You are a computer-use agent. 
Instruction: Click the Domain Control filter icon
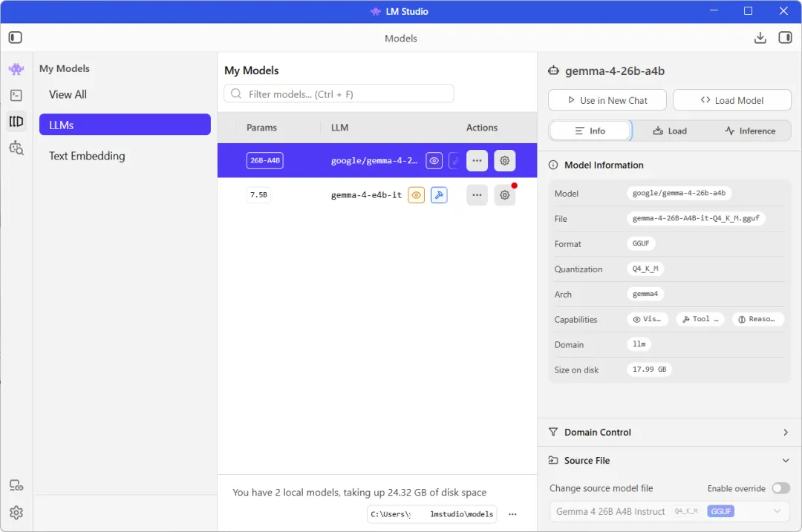[x=553, y=433]
